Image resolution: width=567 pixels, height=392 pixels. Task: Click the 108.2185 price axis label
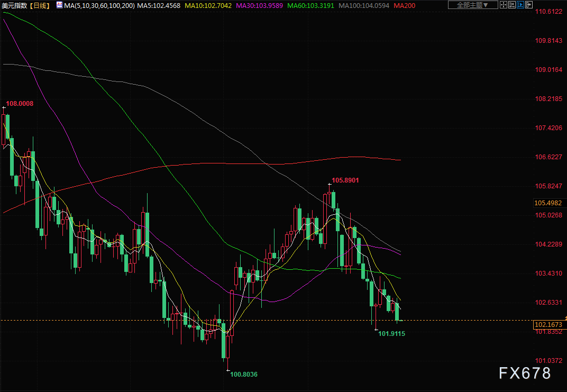pyautogui.click(x=548, y=99)
